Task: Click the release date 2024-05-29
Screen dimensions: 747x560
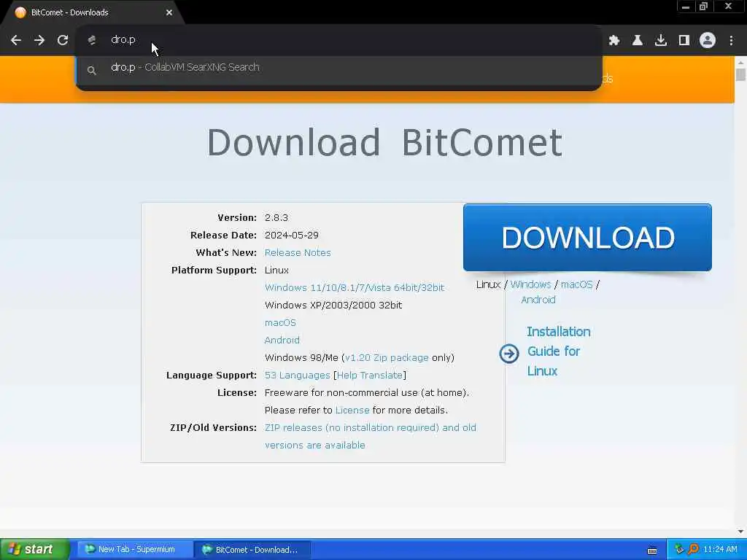Action: point(292,236)
